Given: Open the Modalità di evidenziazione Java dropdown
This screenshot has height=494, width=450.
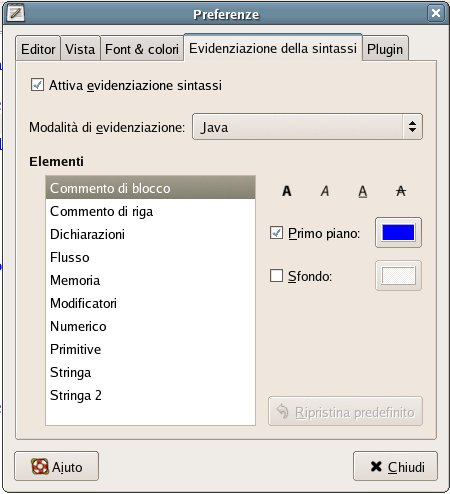Looking at the screenshot, I should (x=307, y=127).
